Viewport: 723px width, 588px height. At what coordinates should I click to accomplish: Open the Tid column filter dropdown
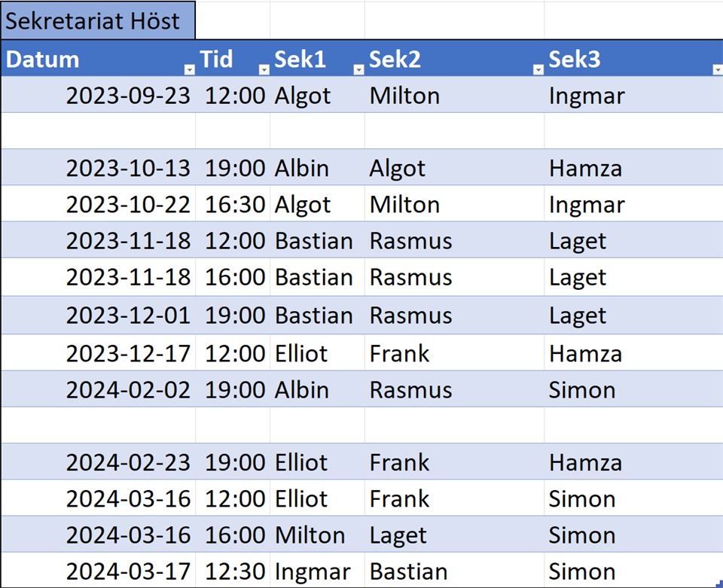click(x=264, y=69)
